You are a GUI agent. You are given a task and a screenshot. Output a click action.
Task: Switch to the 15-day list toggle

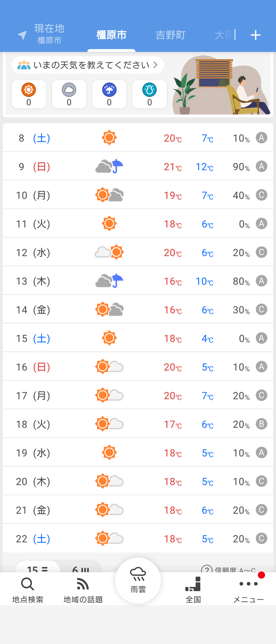pos(37,568)
